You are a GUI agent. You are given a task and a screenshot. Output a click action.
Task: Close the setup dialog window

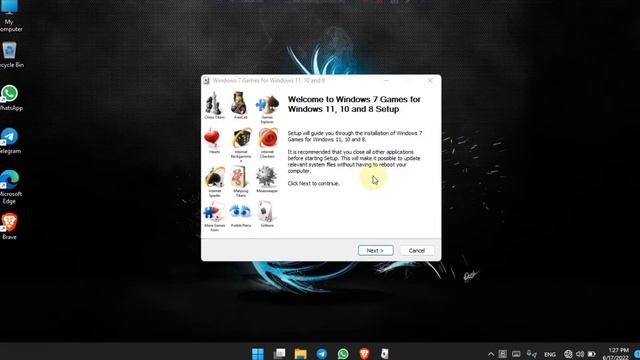430,80
